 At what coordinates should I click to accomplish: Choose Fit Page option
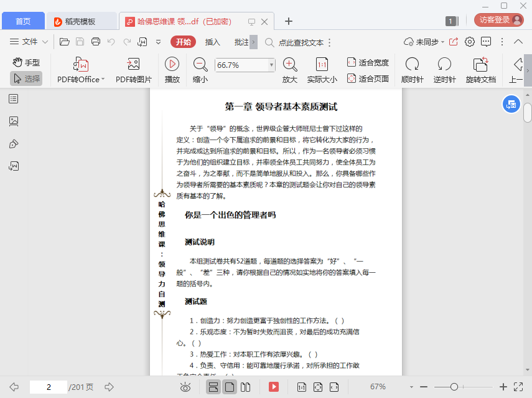(x=368, y=78)
